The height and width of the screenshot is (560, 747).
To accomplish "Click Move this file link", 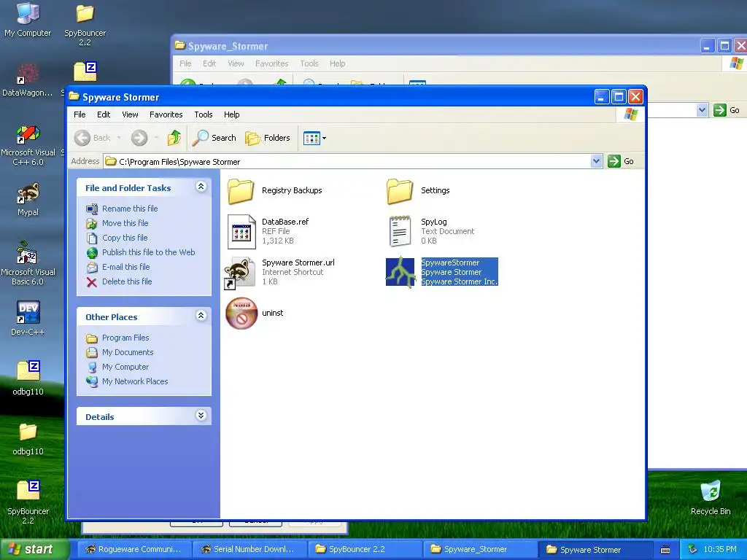I will pos(125,223).
